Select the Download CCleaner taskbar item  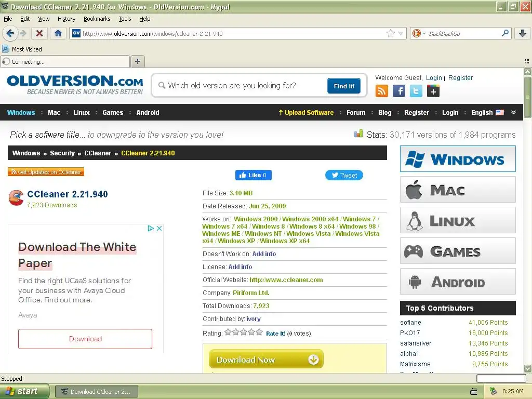[96, 392]
